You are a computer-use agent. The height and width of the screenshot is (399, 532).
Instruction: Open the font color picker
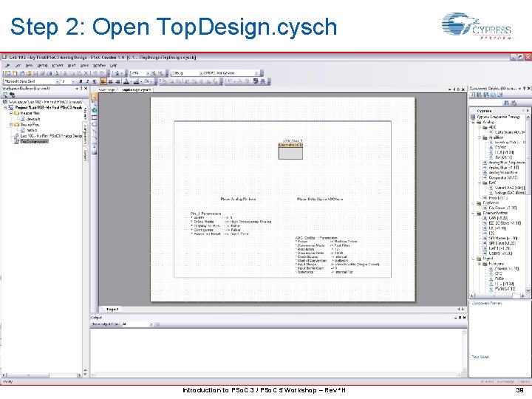click(x=126, y=81)
